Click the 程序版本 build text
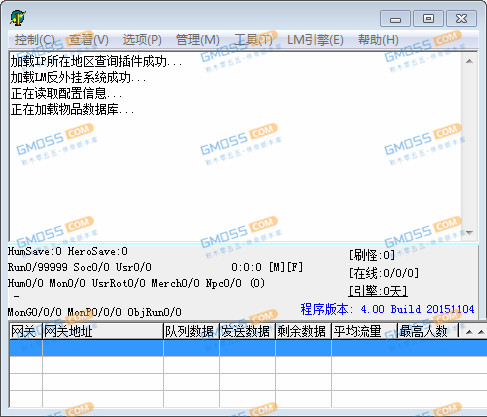 pyautogui.click(x=387, y=309)
